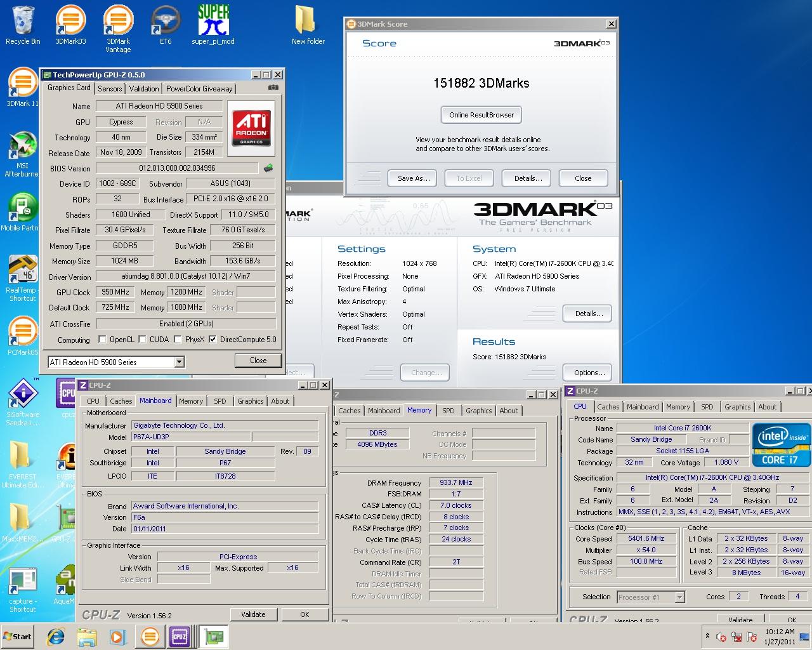Click the GPU Clock 950 MHz field
Screen dimensions: 812x650
click(115, 292)
